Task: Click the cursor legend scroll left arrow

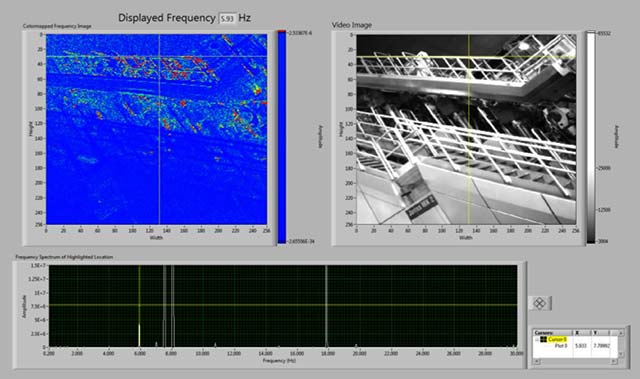Action: coord(536,361)
